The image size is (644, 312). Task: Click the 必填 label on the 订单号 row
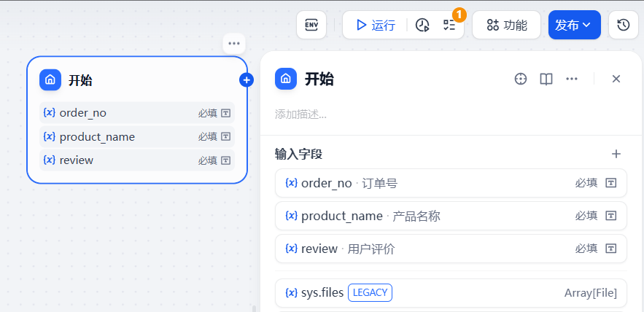pyautogui.click(x=586, y=183)
